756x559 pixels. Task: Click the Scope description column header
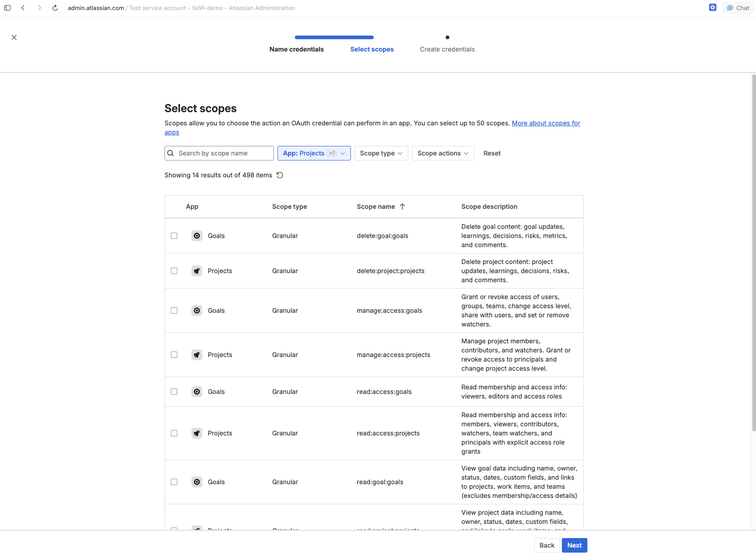pos(489,207)
